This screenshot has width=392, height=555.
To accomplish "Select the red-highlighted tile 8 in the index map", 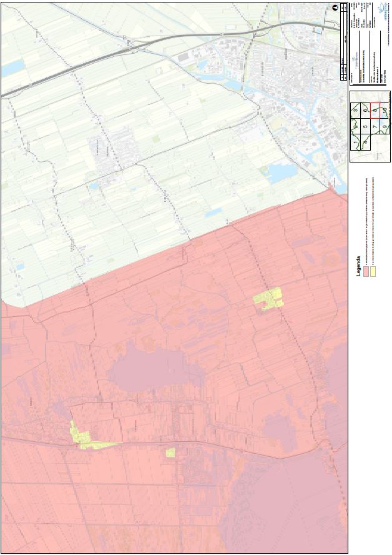I will coord(375,110).
